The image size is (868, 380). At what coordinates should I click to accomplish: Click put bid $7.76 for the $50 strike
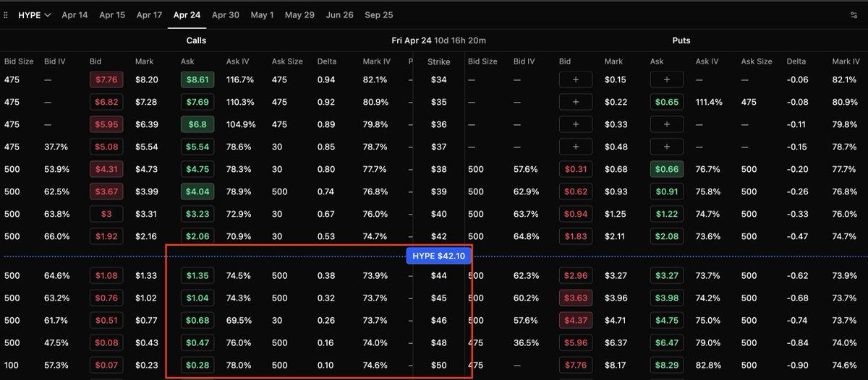coord(576,365)
